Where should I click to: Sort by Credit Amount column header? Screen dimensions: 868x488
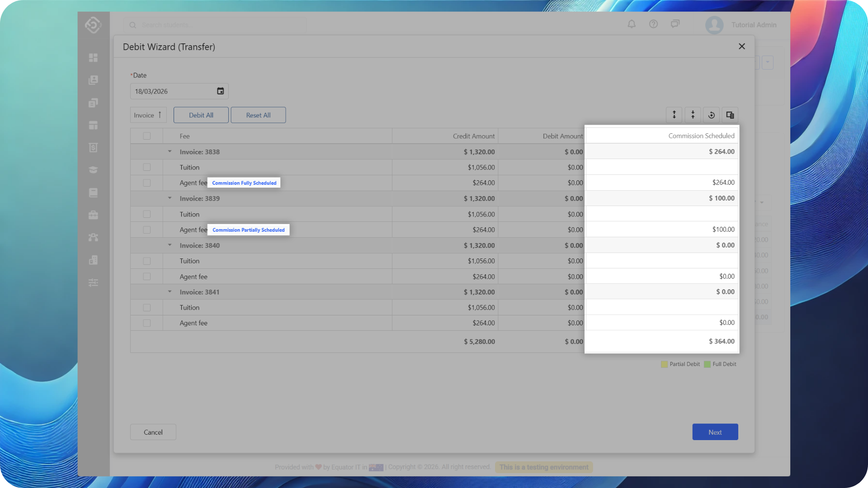[x=473, y=136]
